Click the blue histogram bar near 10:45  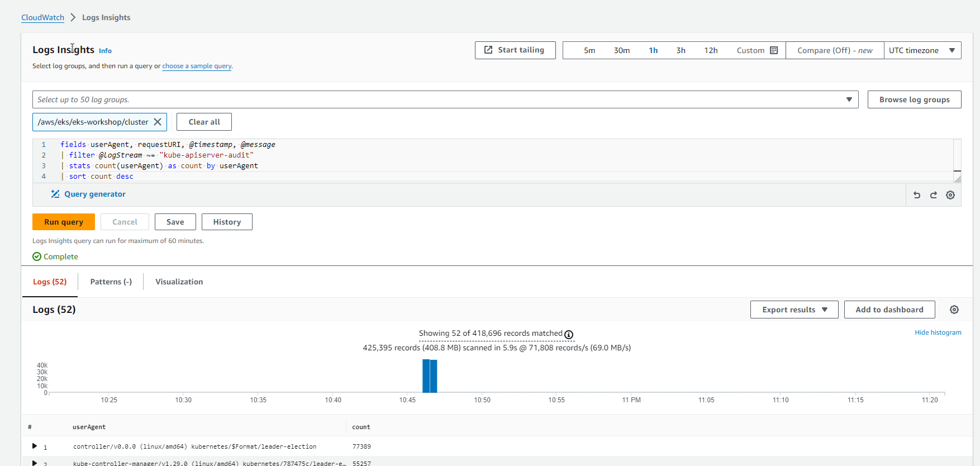coord(430,376)
